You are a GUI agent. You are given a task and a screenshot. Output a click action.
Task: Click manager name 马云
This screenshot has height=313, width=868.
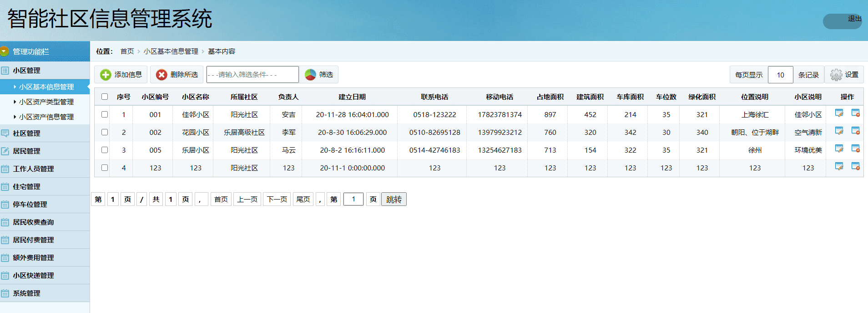[288, 150]
